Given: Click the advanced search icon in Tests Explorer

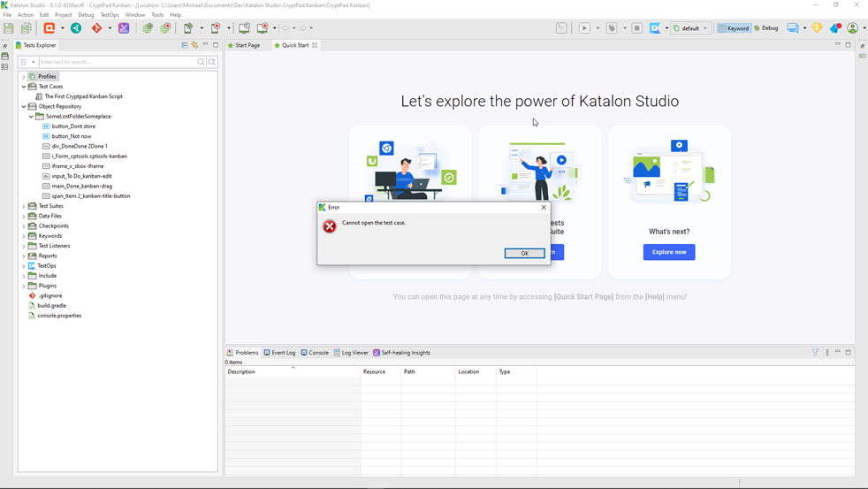Looking at the screenshot, I should [x=212, y=62].
